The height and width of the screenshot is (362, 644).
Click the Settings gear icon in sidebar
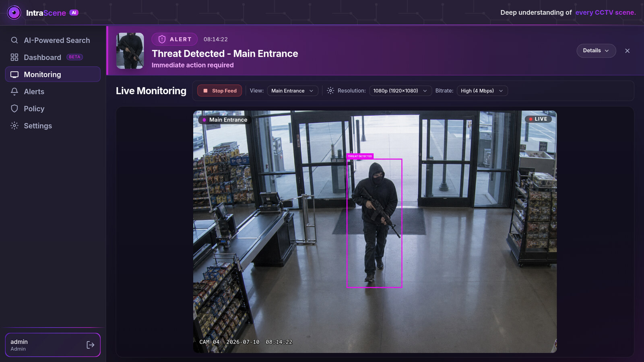[14, 126]
